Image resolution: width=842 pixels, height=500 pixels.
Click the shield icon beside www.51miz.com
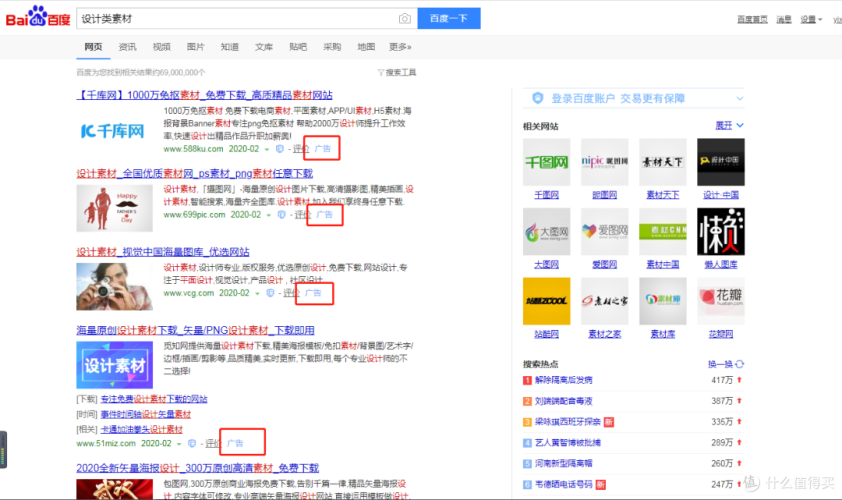(x=192, y=444)
